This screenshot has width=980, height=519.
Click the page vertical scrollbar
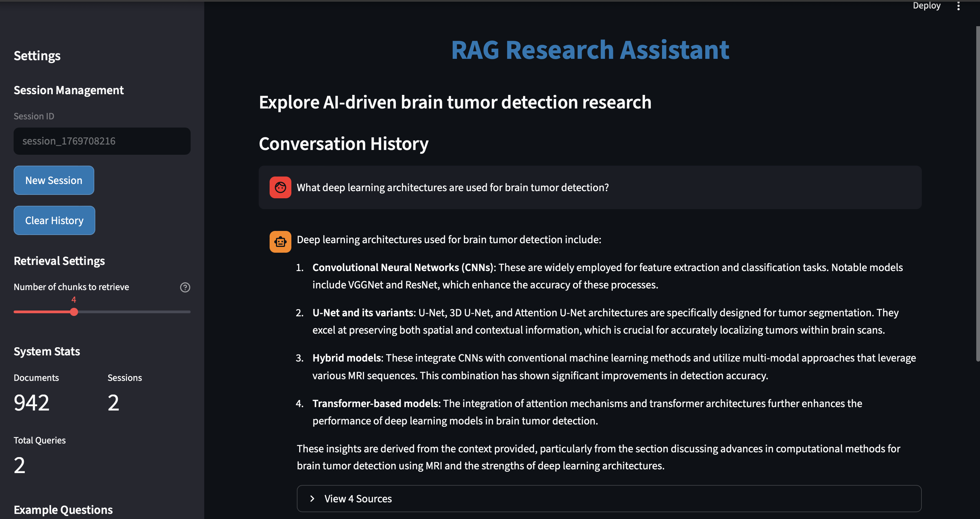[977, 194]
